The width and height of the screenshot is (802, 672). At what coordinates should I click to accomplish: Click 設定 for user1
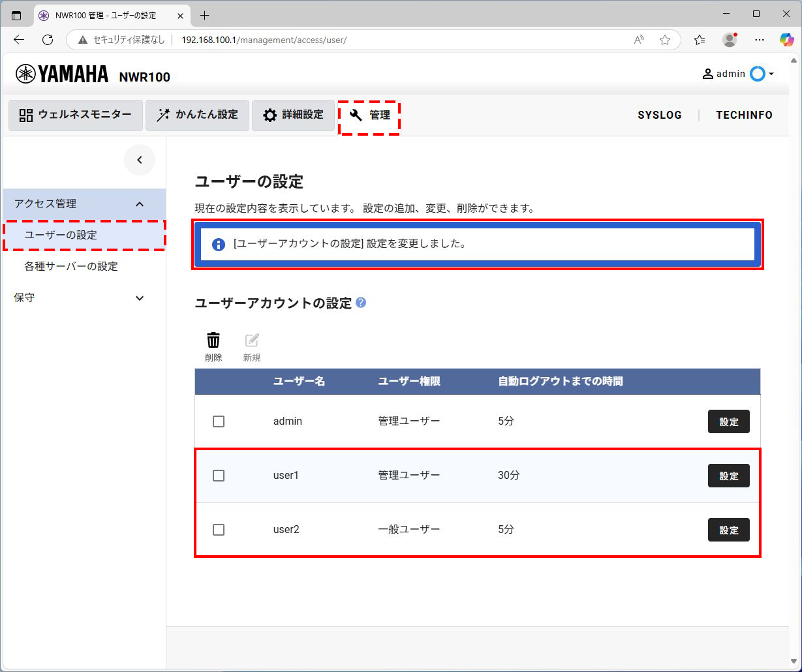pos(728,476)
